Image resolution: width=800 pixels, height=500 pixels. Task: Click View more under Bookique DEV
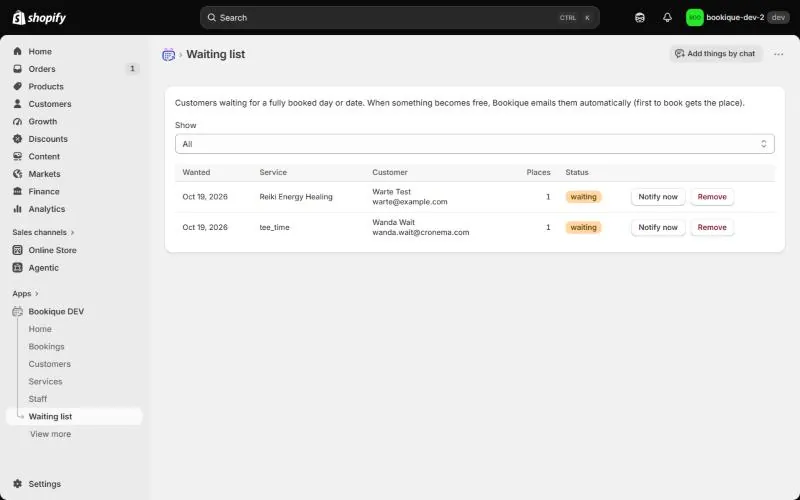51,434
